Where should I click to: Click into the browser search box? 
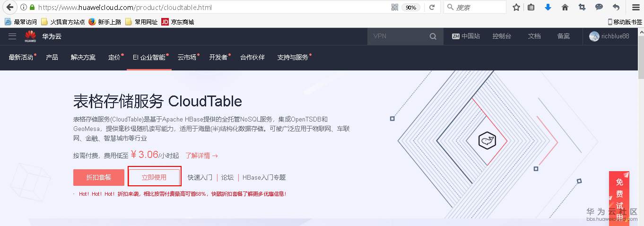(475, 8)
